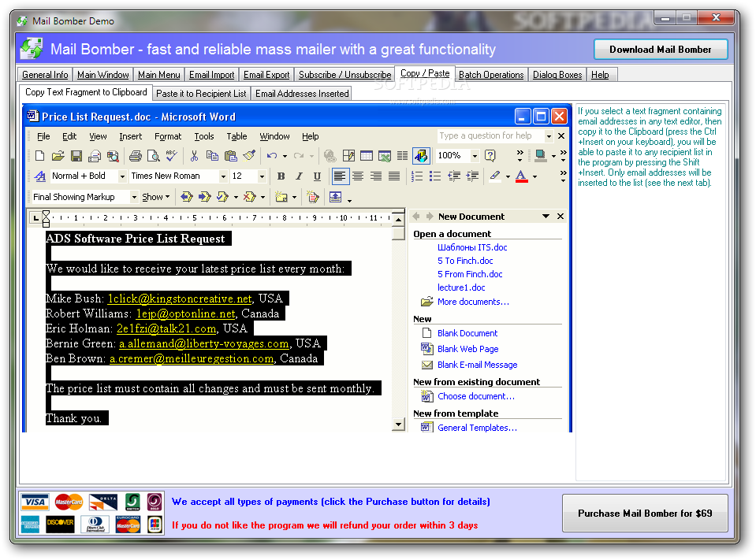Image resolution: width=756 pixels, height=560 pixels.
Task: Open the File menu in Word
Action: 43,137
